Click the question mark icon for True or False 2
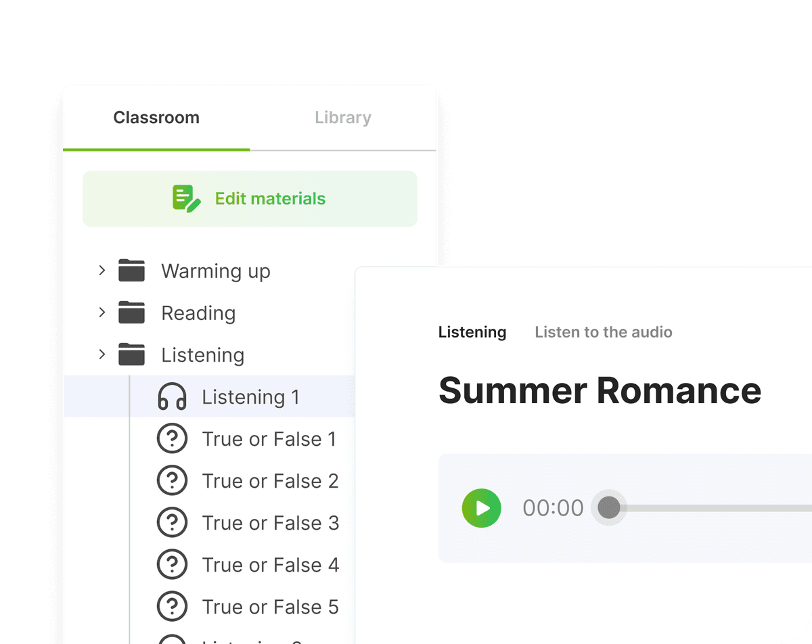Screen dimensions: 812x644 172,481
